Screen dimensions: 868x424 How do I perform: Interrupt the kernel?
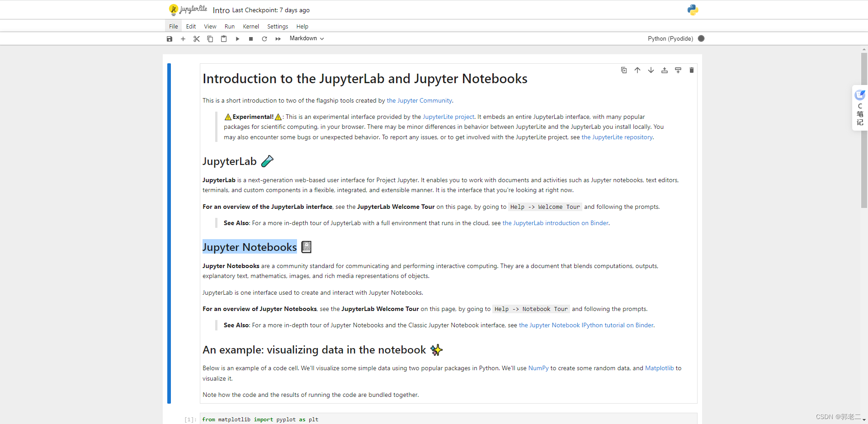(251, 39)
